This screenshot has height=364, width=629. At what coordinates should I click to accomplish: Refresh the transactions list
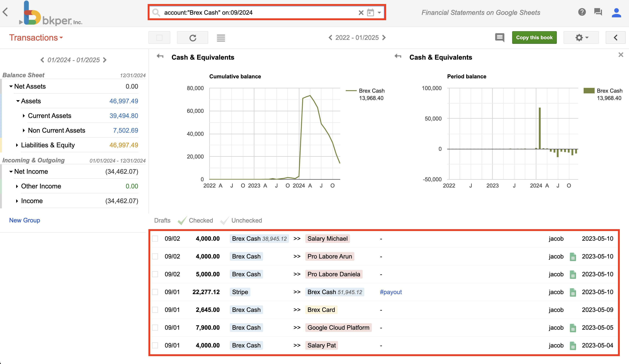(x=193, y=38)
